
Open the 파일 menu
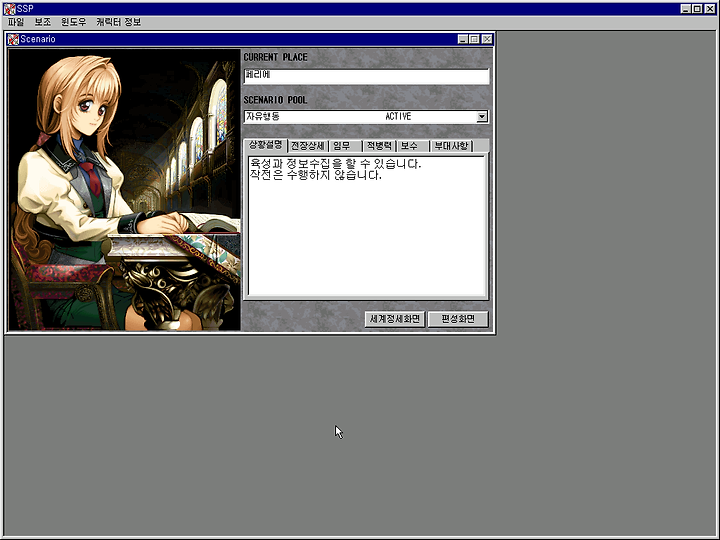(16, 22)
